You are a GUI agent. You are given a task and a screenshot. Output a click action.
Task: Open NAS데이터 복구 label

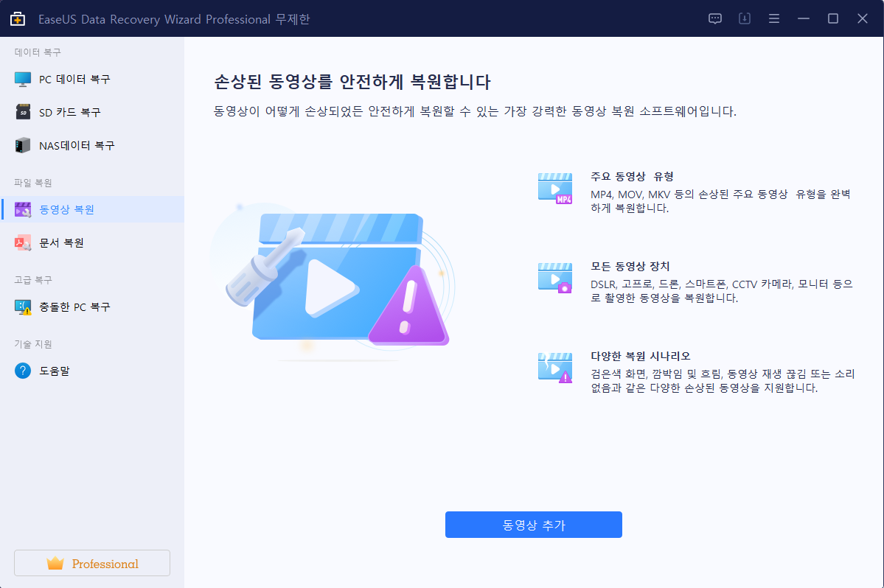(77, 145)
